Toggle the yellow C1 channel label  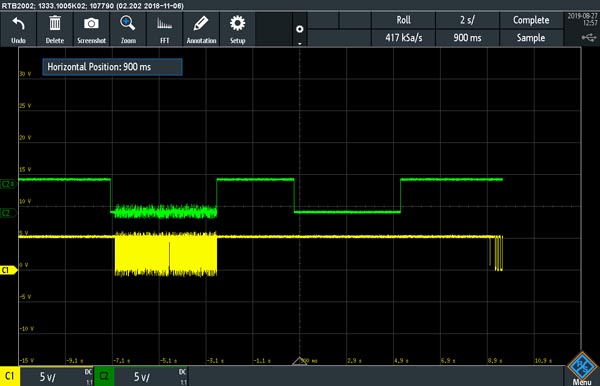point(10,376)
